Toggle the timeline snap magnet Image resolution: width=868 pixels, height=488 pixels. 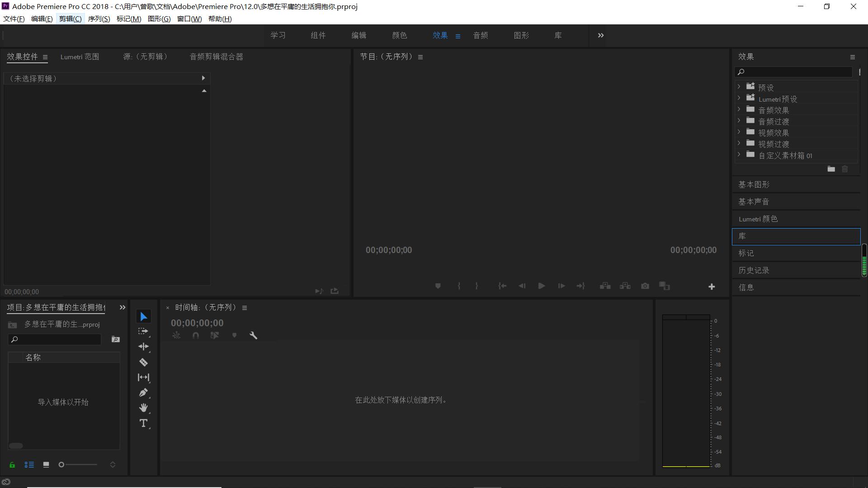coord(195,335)
